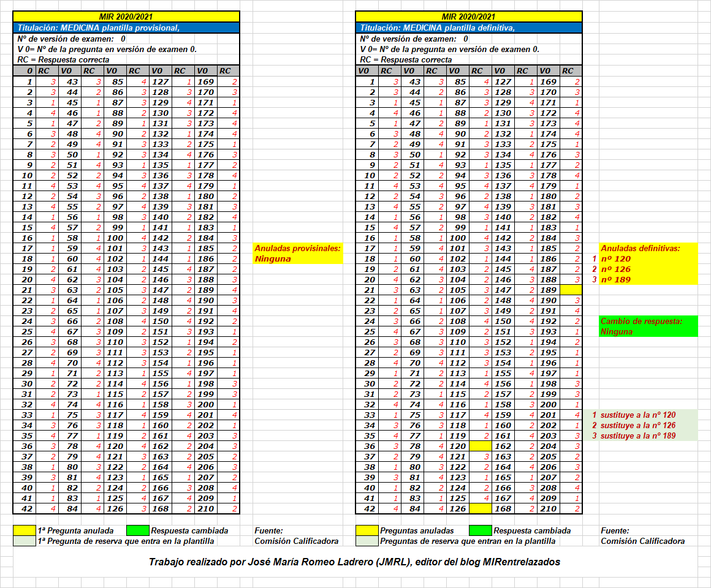Click question 42 cell in provisional table
The image size is (711, 588).
pyautogui.click(x=24, y=509)
